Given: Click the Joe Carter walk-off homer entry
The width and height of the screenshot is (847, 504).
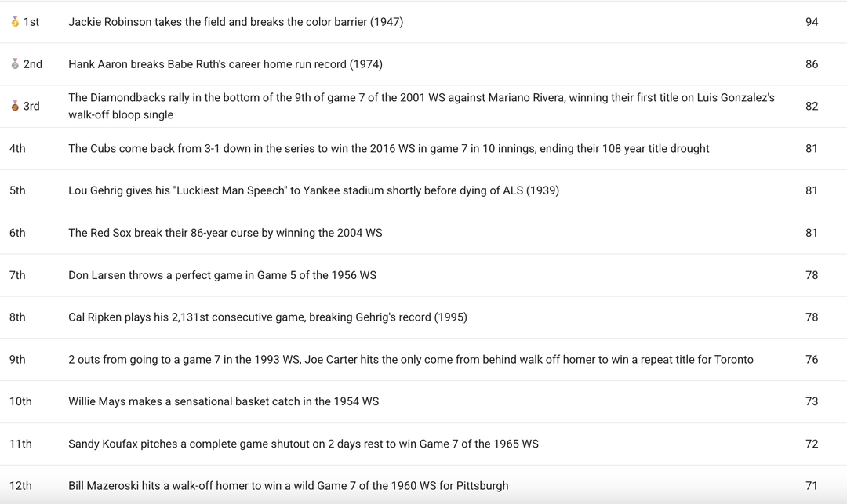Looking at the screenshot, I should coord(410,360).
